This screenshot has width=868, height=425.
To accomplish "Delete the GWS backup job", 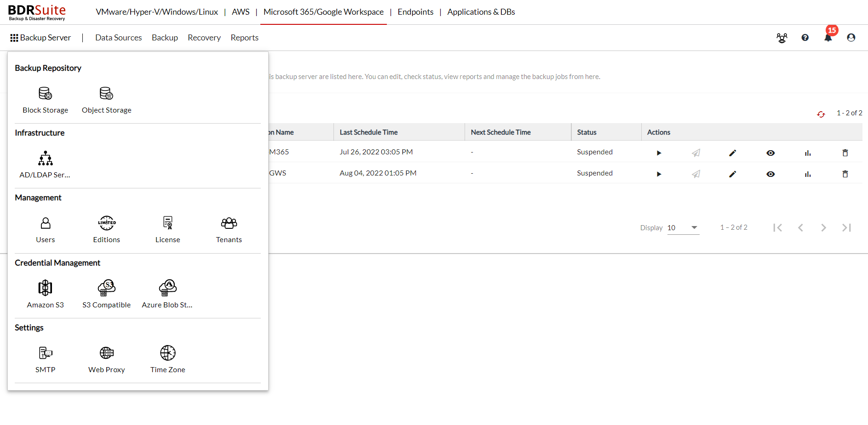I will click(x=845, y=174).
